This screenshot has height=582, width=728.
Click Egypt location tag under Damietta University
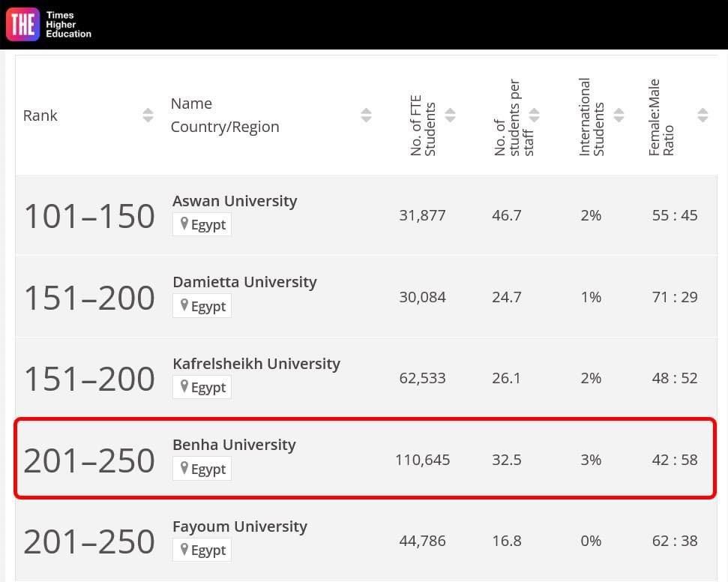pos(202,306)
